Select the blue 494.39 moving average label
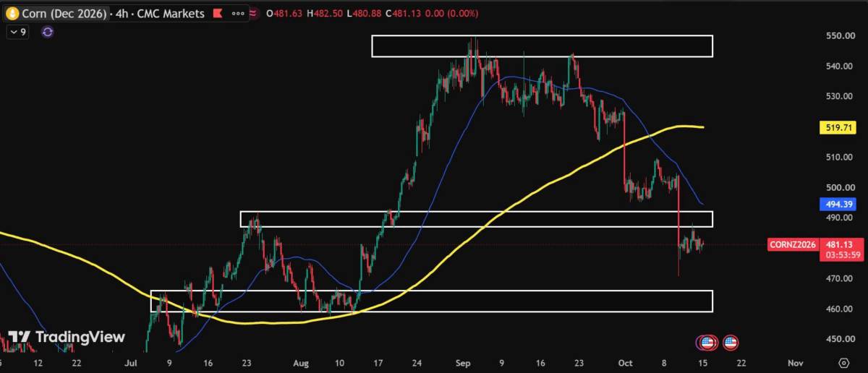The height and width of the screenshot is (373, 868). click(x=838, y=205)
